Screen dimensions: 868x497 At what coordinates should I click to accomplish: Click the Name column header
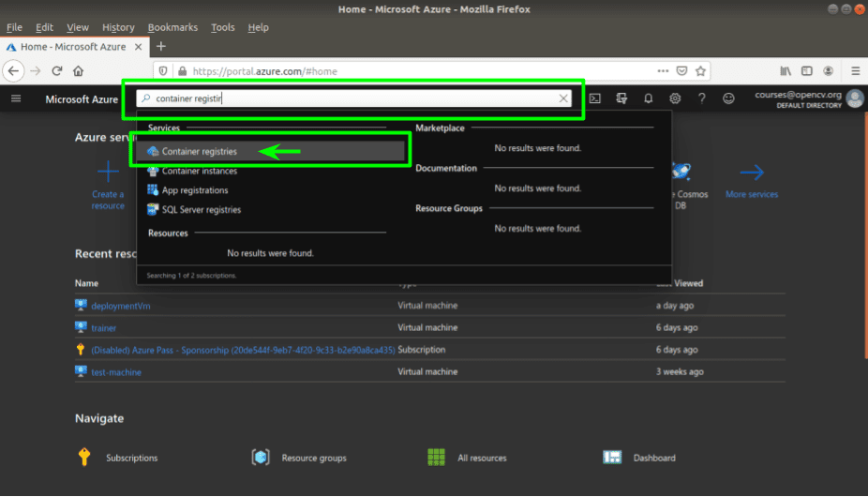tap(86, 283)
